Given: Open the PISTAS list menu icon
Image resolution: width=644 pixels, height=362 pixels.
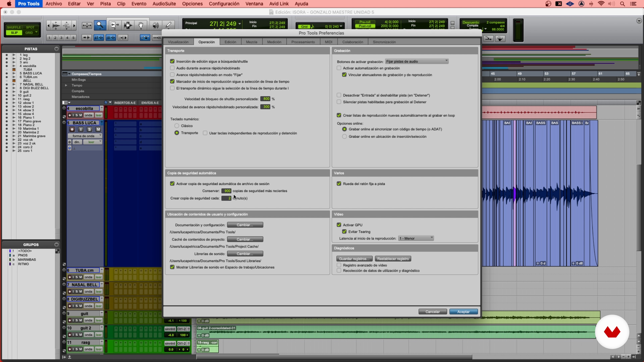Looking at the screenshot, I should [x=57, y=49].
